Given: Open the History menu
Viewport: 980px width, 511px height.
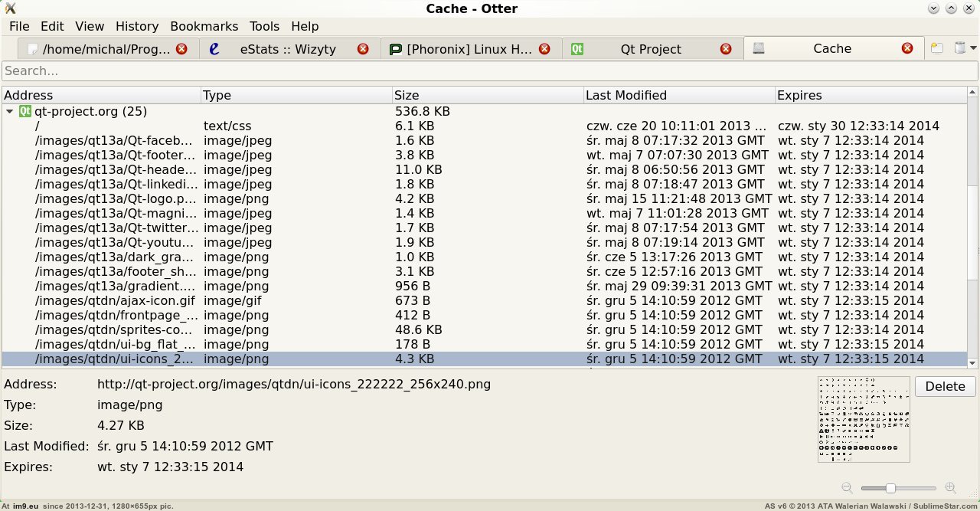Looking at the screenshot, I should (136, 26).
